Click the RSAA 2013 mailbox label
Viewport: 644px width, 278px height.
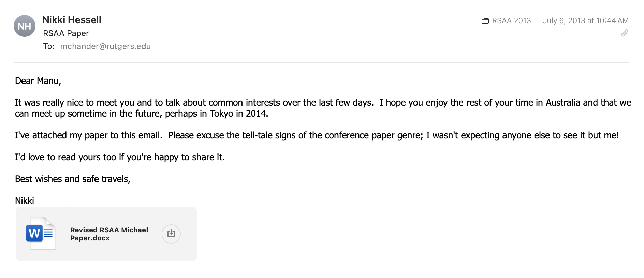click(511, 21)
